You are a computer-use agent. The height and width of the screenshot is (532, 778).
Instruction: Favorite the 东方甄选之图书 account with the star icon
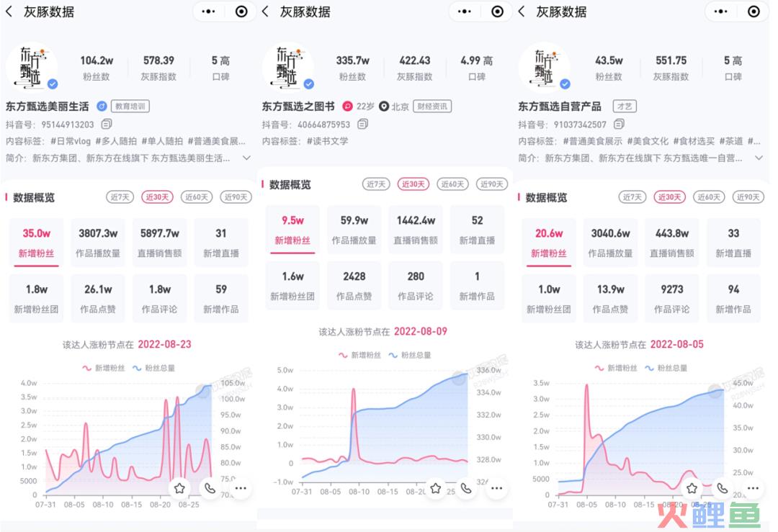click(436, 488)
